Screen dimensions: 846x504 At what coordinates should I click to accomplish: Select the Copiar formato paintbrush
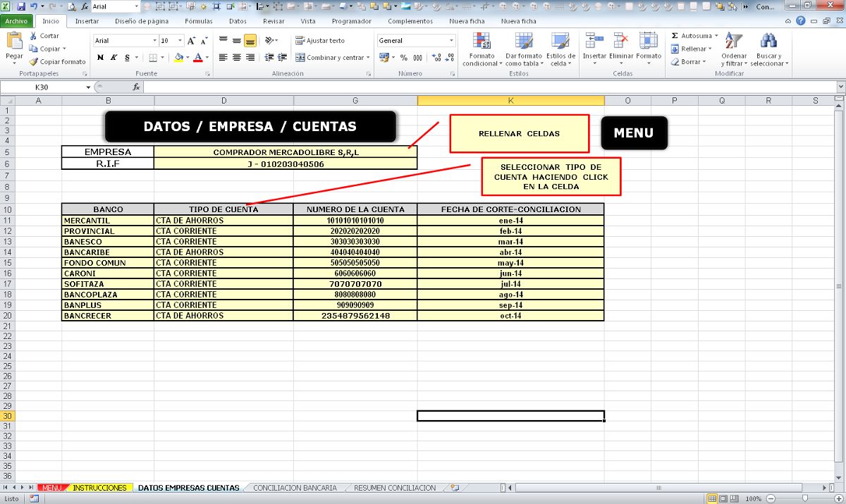33,61
